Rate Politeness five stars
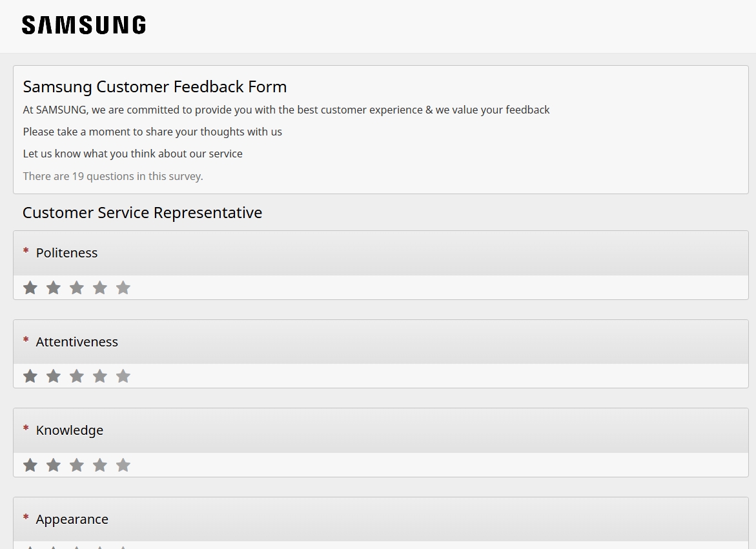The width and height of the screenshot is (756, 549). (x=123, y=288)
